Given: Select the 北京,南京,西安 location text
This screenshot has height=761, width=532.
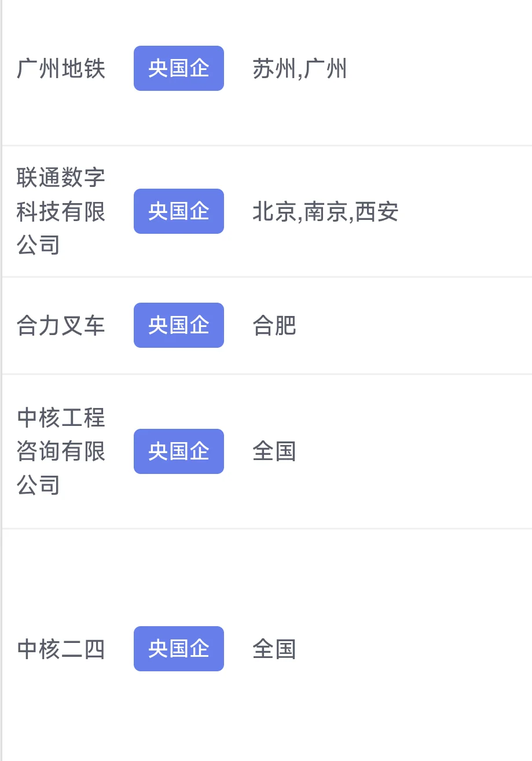Looking at the screenshot, I should point(325,212).
